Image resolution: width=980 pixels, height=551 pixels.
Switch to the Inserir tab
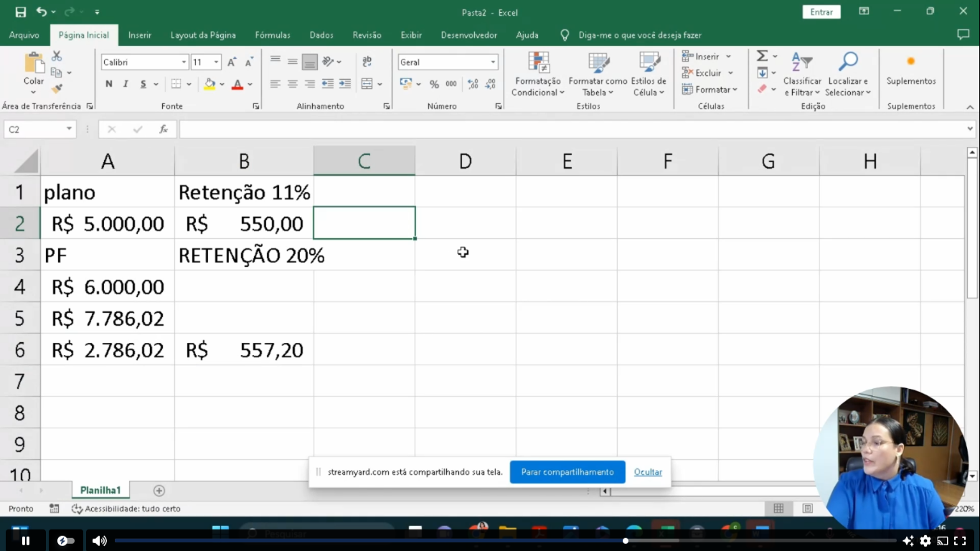[x=140, y=35]
